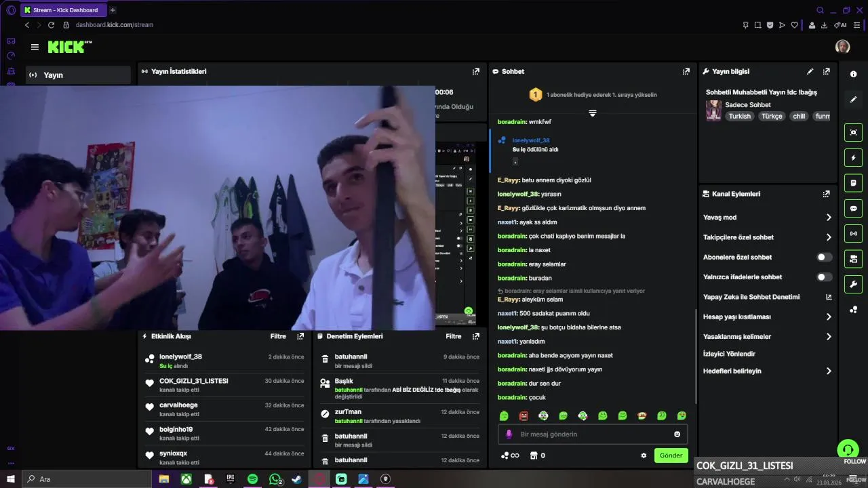Open Spotify from the taskbar
Viewport: 868px width, 488px height.
252,479
